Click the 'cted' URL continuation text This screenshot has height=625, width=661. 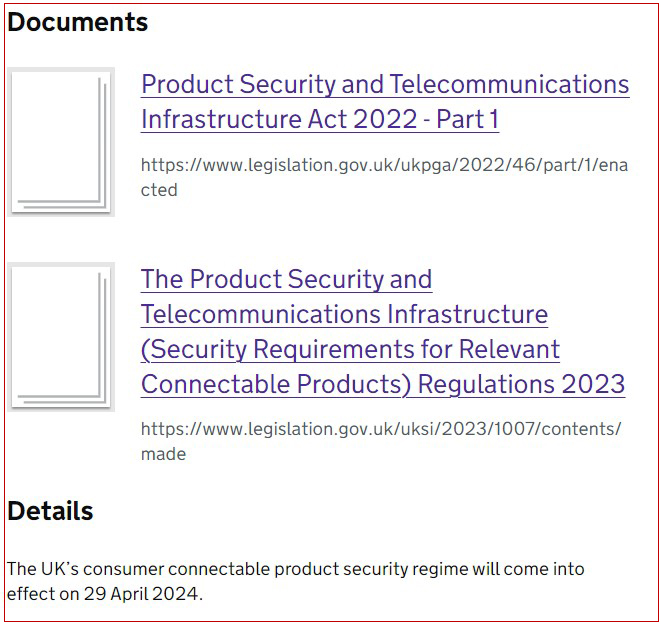click(x=159, y=190)
